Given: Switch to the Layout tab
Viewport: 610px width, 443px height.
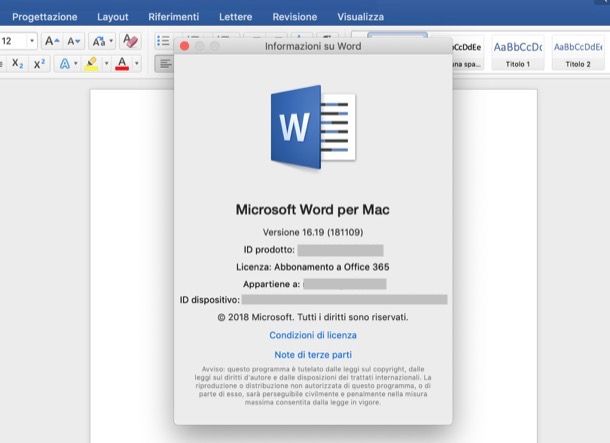Looking at the screenshot, I should 112,17.
